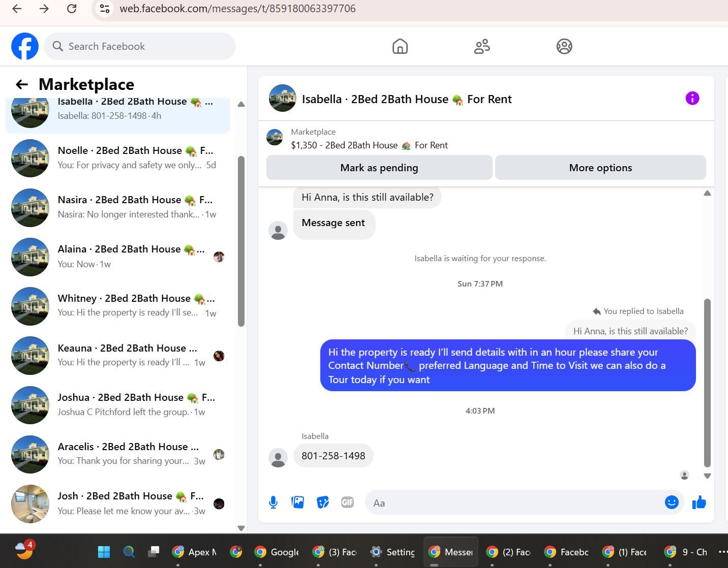Open Windows taskbar search icon
Image resolution: width=728 pixels, height=568 pixels.
tap(129, 552)
